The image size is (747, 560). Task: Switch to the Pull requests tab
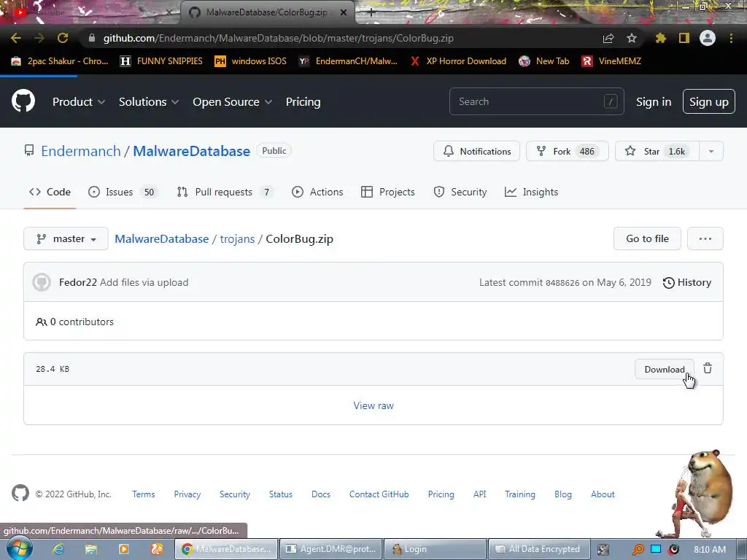click(225, 192)
